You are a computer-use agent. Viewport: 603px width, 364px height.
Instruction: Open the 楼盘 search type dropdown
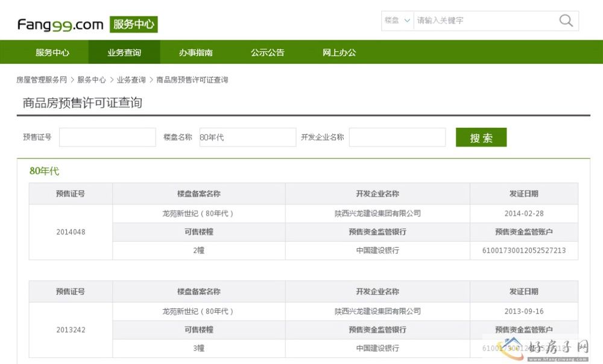point(397,20)
